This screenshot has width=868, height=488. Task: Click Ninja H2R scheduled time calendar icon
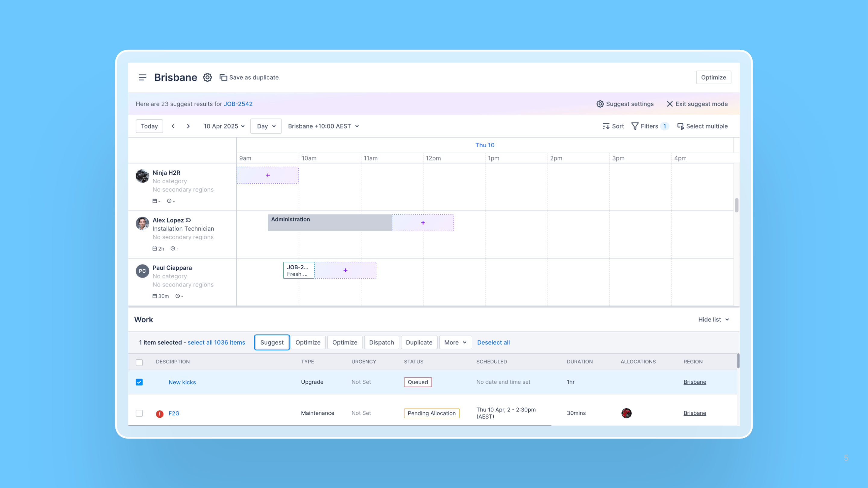[x=155, y=201]
